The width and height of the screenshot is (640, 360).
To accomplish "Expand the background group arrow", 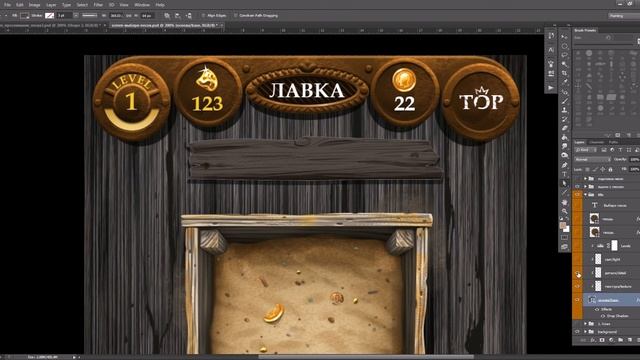I will (x=586, y=332).
